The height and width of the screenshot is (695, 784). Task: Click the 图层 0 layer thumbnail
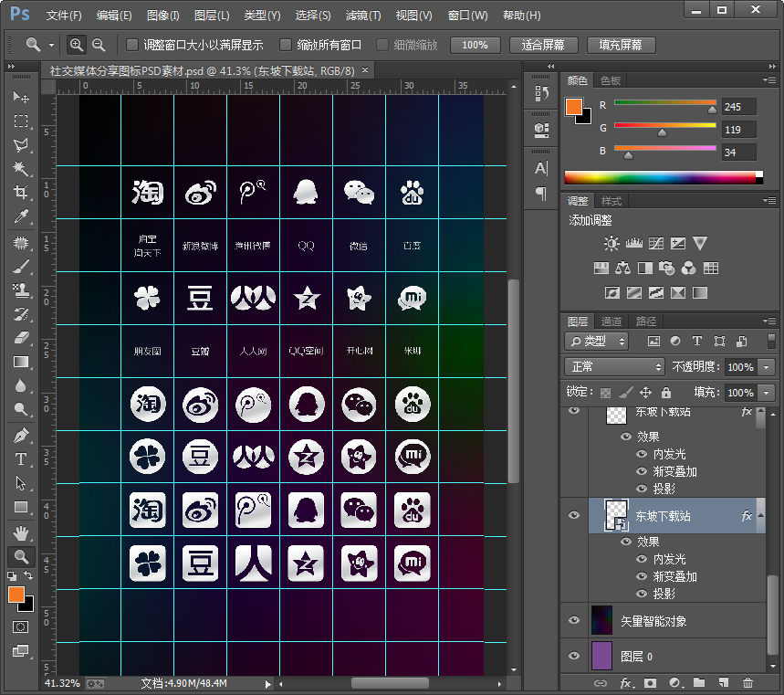point(601,655)
